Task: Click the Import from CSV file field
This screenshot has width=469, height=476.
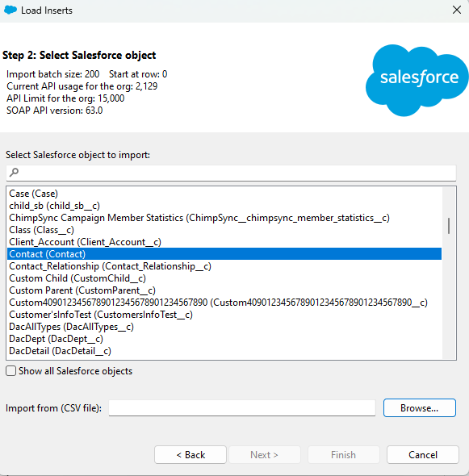Action: click(242, 408)
